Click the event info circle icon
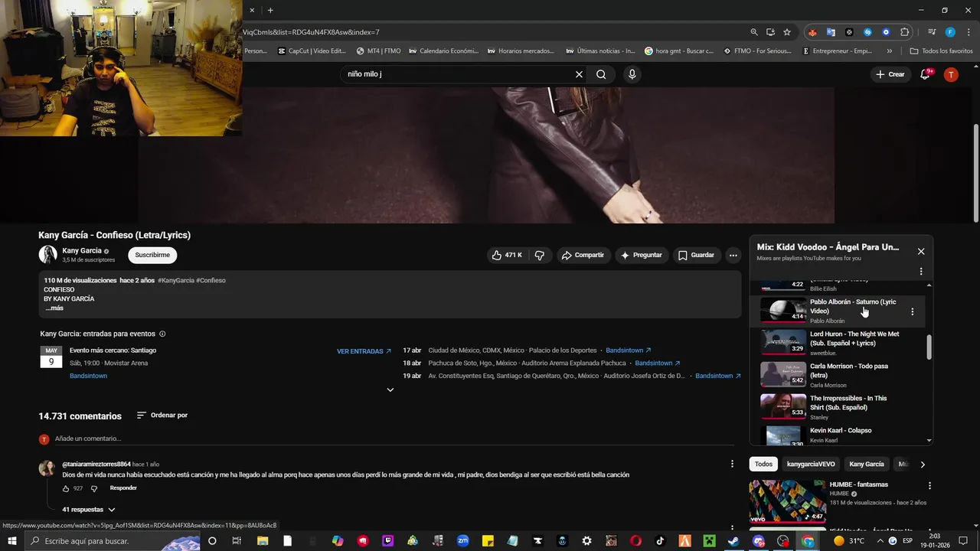 pos(162,334)
